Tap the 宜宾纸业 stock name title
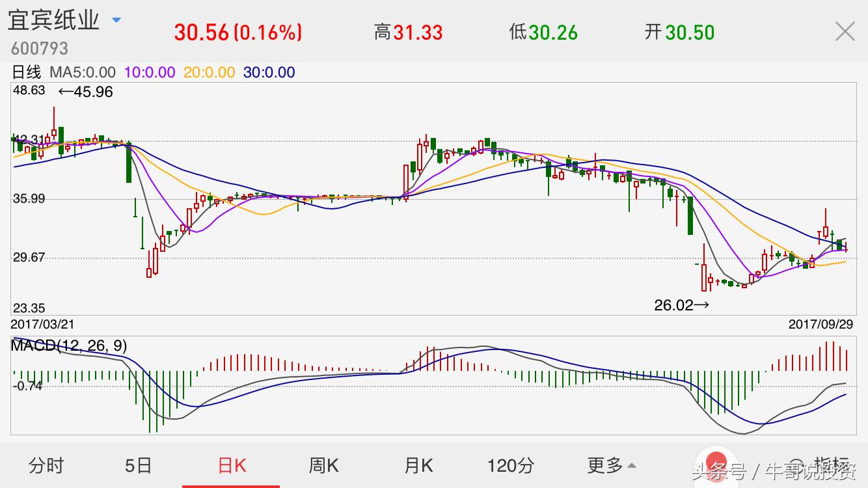Screen dimensions: 868x488 click(53, 20)
